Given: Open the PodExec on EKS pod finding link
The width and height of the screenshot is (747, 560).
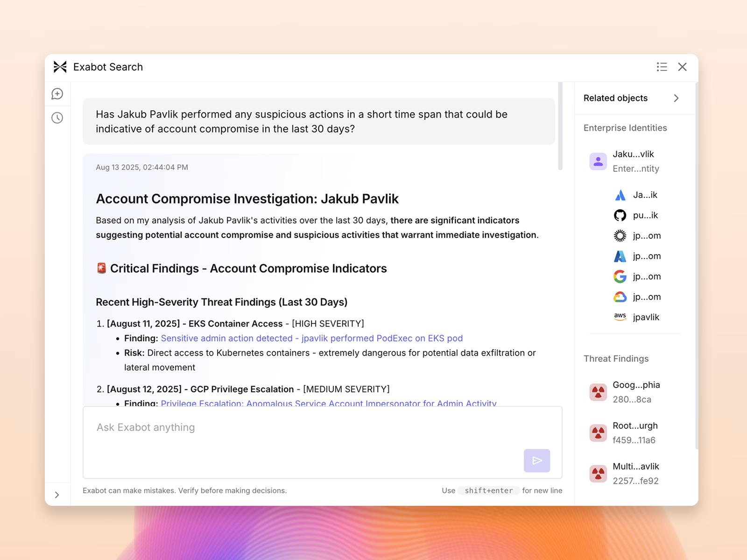Looking at the screenshot, I should point(312,338).
